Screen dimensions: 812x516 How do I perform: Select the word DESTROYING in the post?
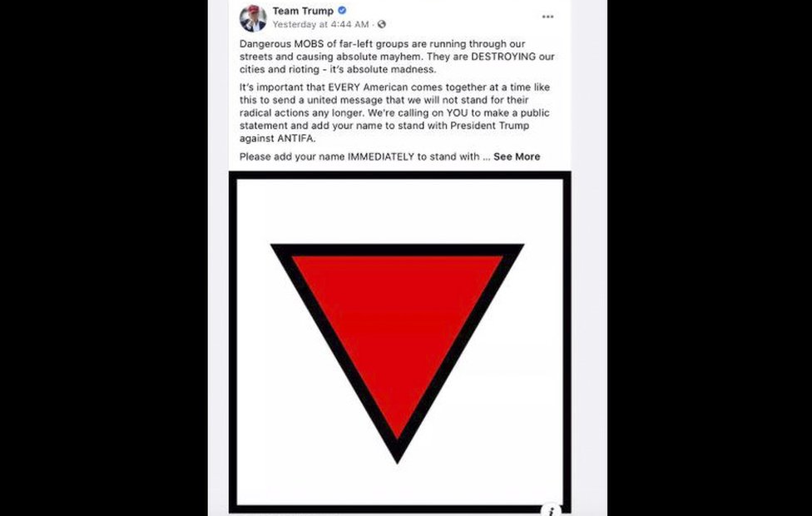[x=503, y=57]
